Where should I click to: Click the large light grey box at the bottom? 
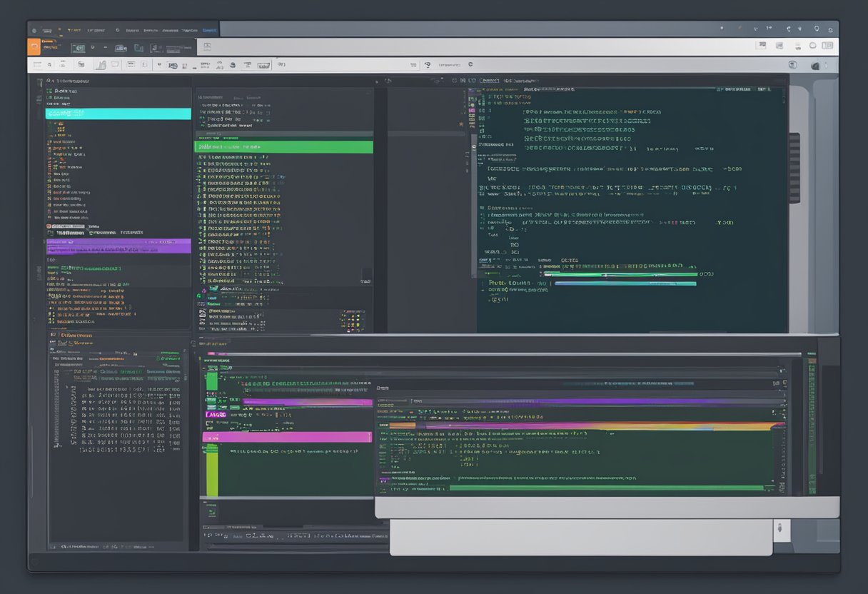pyautogui.click(x=580, y=537)
